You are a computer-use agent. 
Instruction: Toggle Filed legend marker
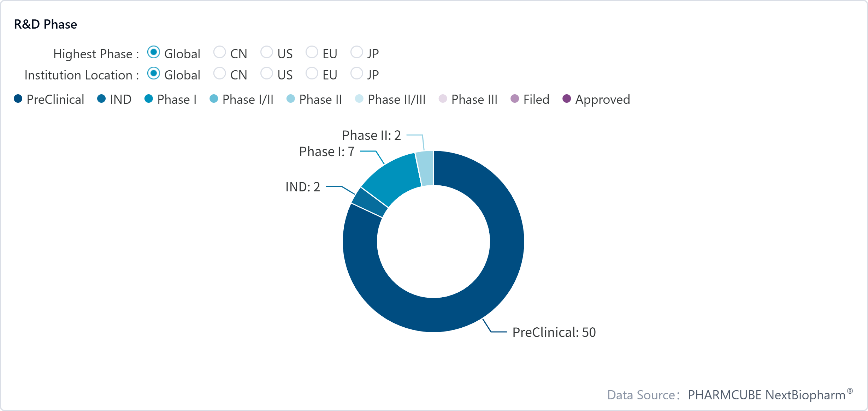tap(515, 99)
